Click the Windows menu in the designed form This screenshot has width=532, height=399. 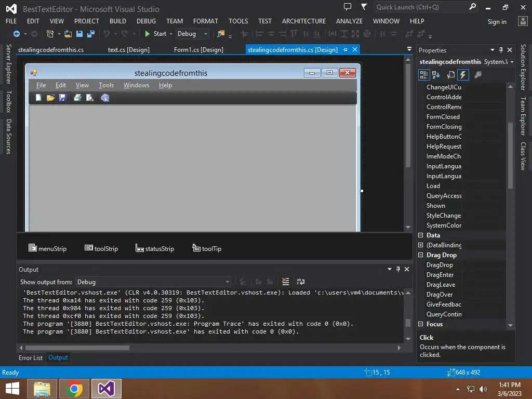(136, 85)
